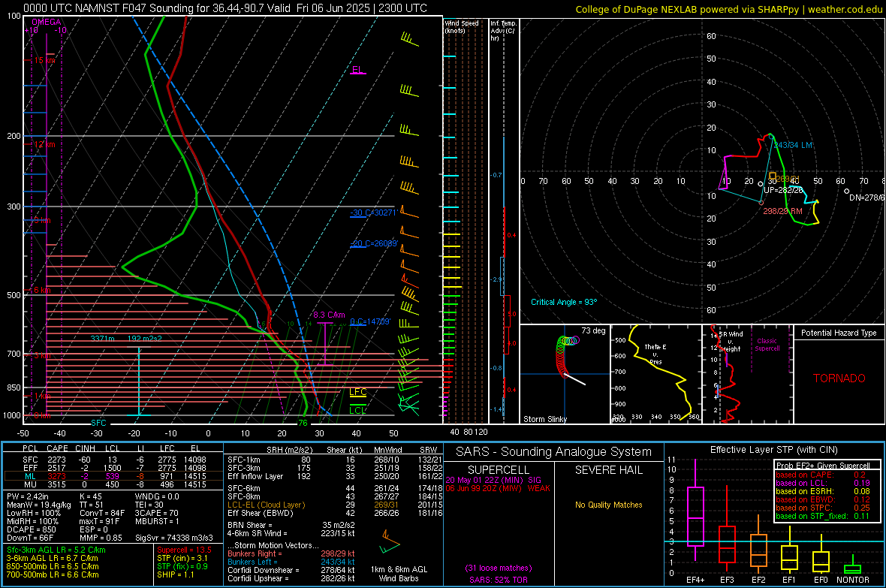Click the 'STP (fix) = 0.9' value
Screen dimensions: 886x588
(182, 566)
